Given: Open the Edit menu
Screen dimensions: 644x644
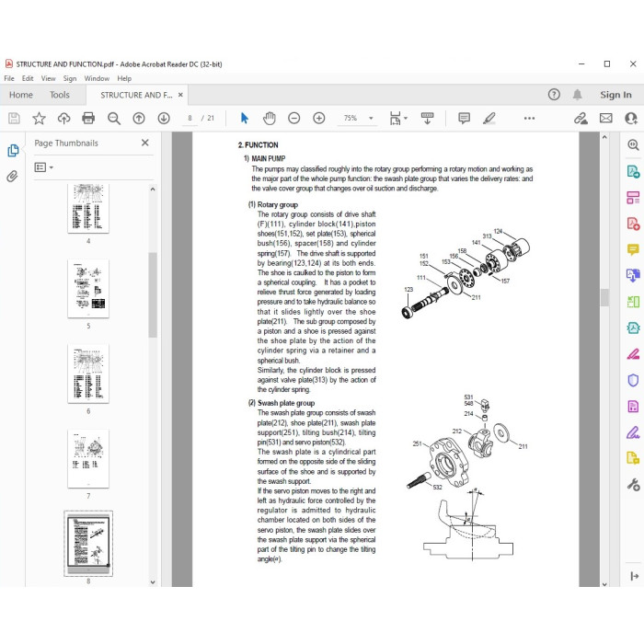Looking at the screenshot, I should 28,78.
